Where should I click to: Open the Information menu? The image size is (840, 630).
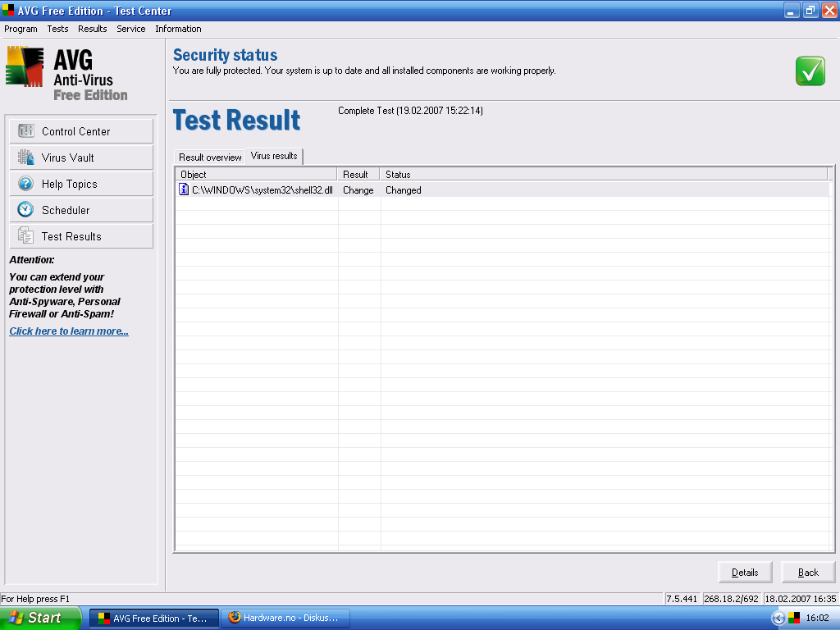click(x=178, y=29)
